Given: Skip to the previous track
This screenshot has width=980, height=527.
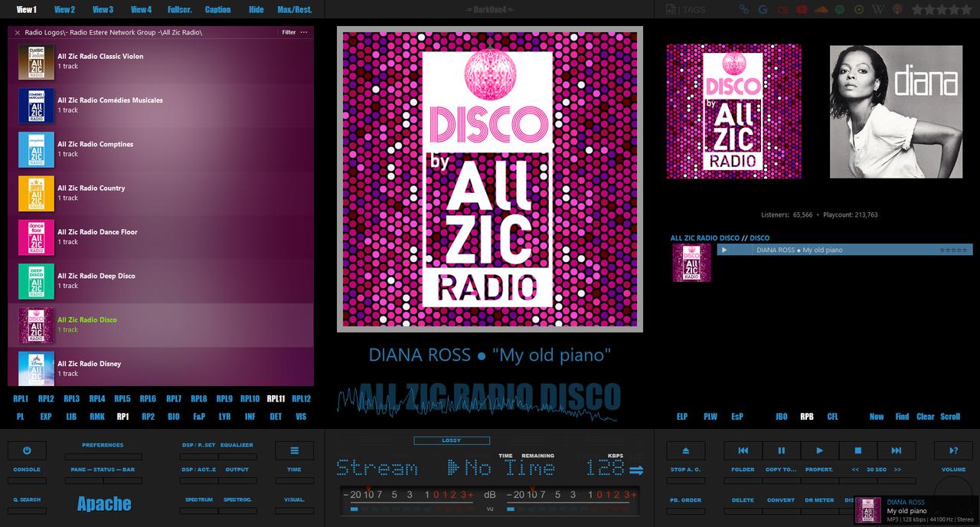Looking at the screenshot, I should (743, 450).
